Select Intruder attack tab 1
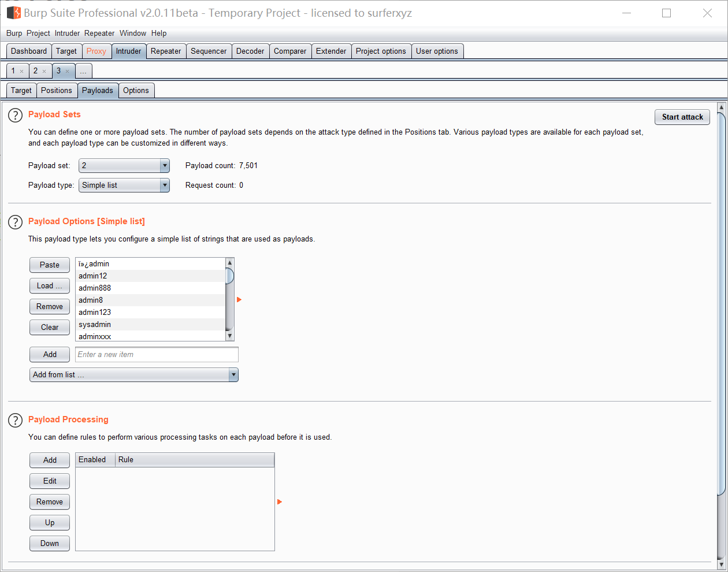Viewport: 728px width, 572px height. coord(13,71)
